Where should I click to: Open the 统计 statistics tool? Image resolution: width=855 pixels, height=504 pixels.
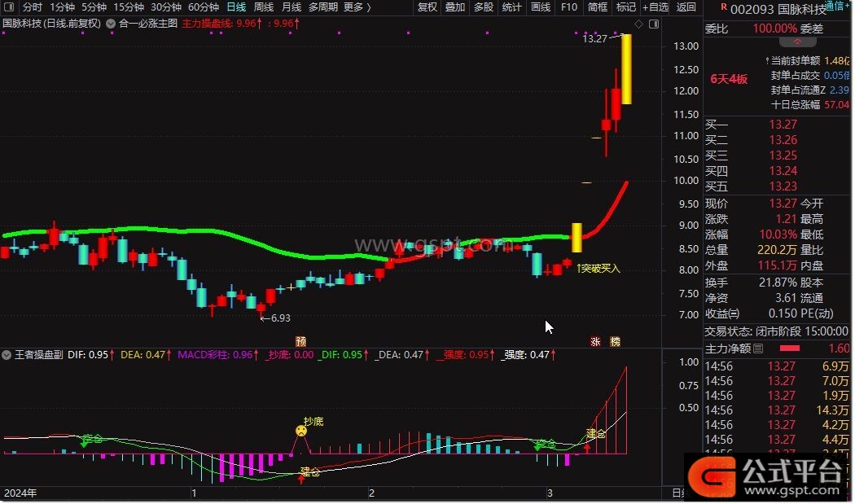pyautogui.click(x=511, y=7)
